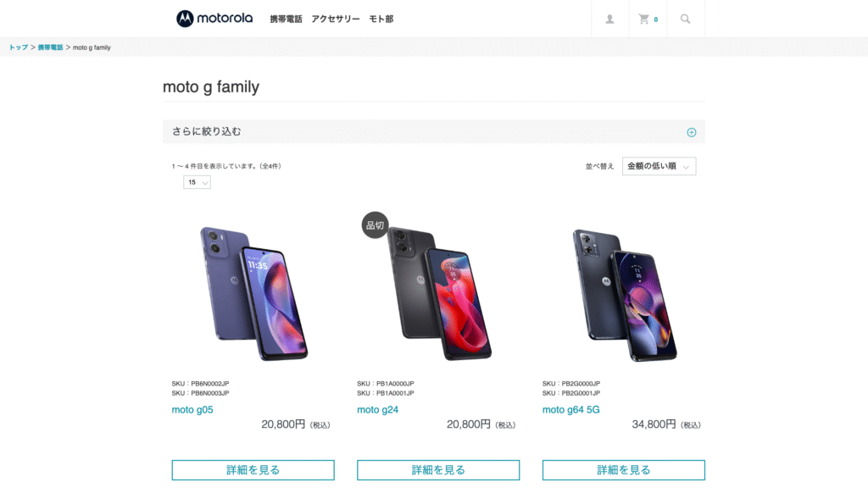Expand the さらに絞り込む filter panel

tap(433, 131)
